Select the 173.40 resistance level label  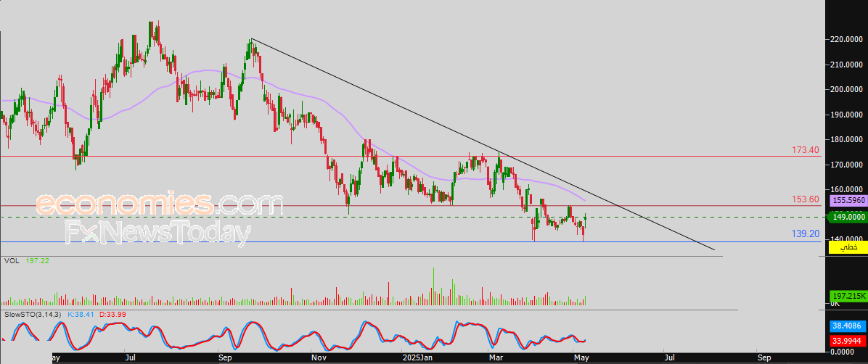tap(806, 150)
